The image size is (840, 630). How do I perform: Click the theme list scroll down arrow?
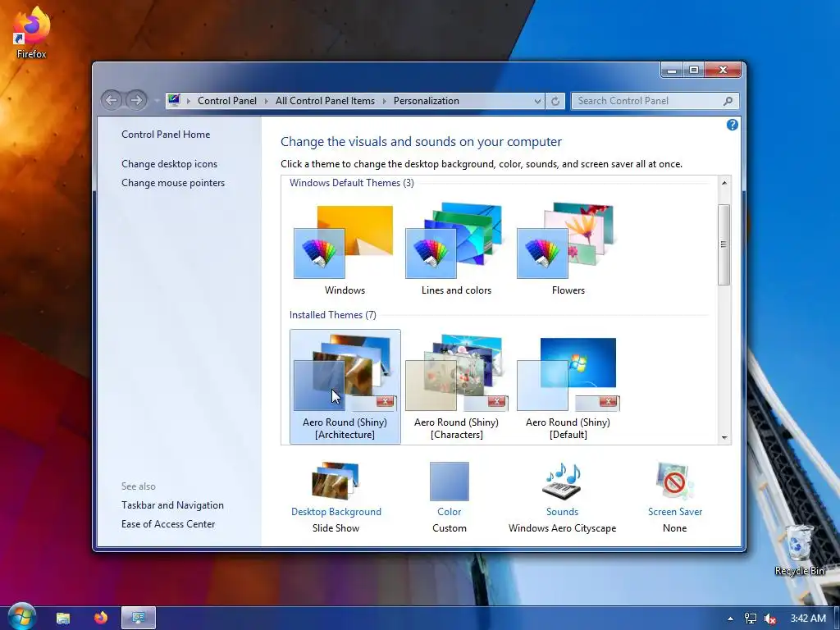click(724, 438)
